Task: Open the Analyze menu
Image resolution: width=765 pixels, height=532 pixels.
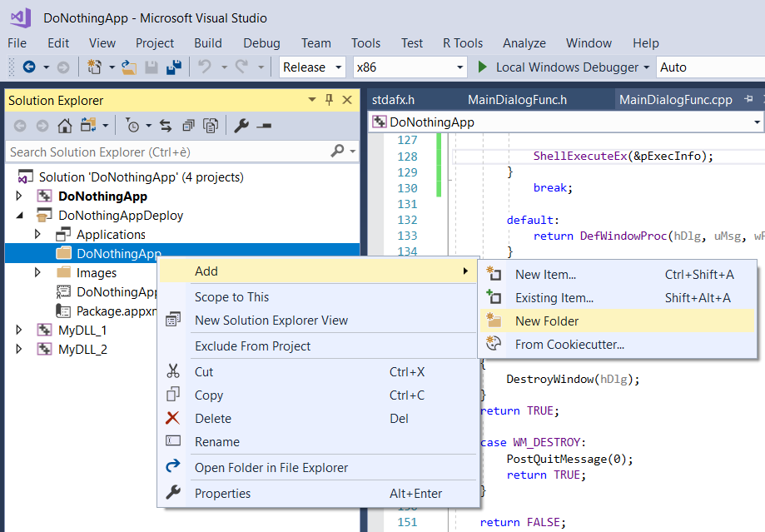Action: [x=524, y=43]
